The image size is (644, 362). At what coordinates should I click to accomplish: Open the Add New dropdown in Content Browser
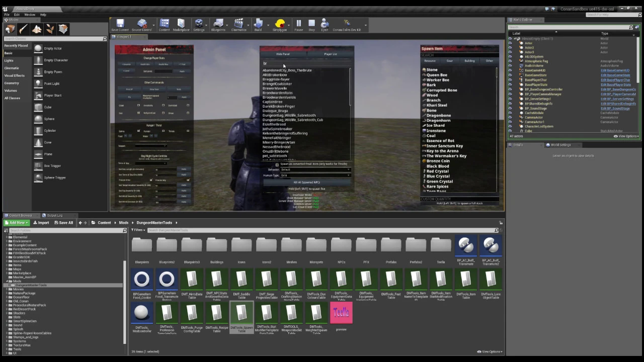[16, 223]
